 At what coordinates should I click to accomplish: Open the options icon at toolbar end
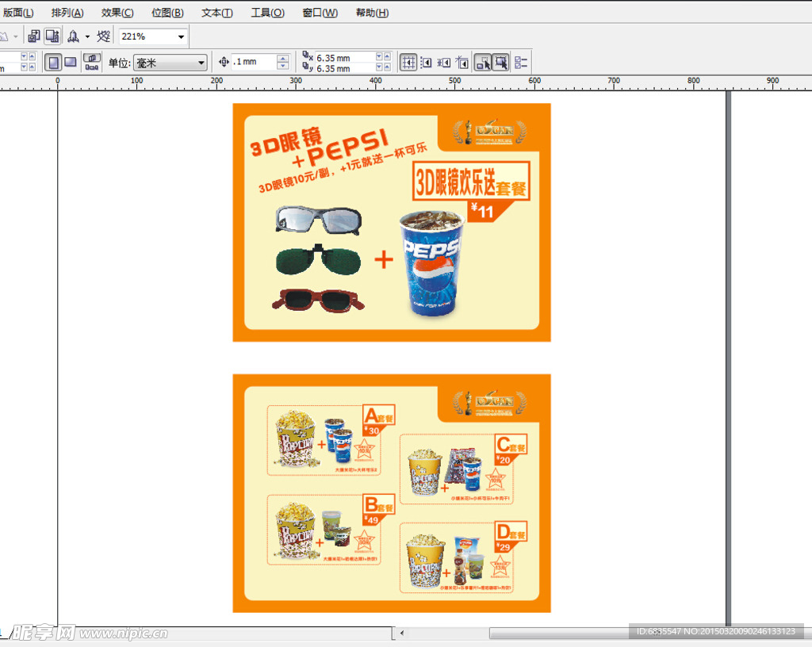pyautogui.click(x=521, y=62)
